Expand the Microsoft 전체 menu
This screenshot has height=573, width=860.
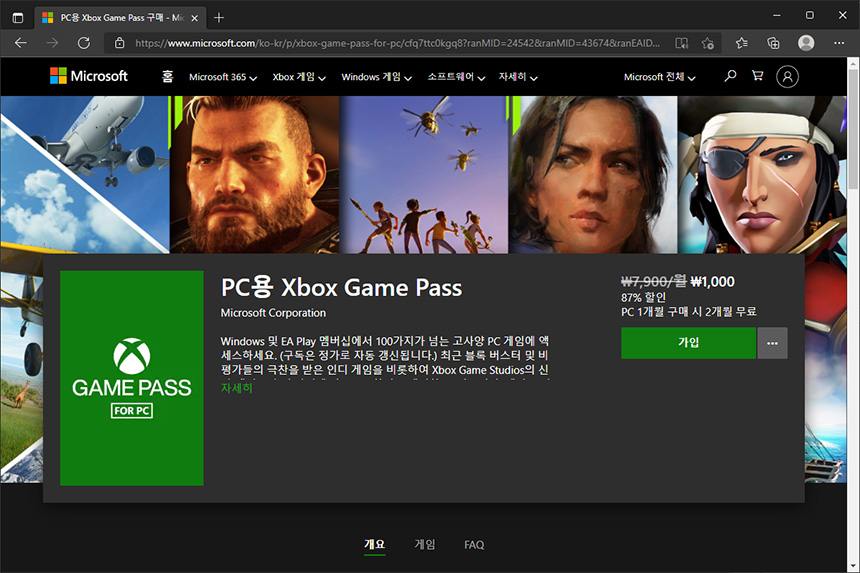click(659, 77)
